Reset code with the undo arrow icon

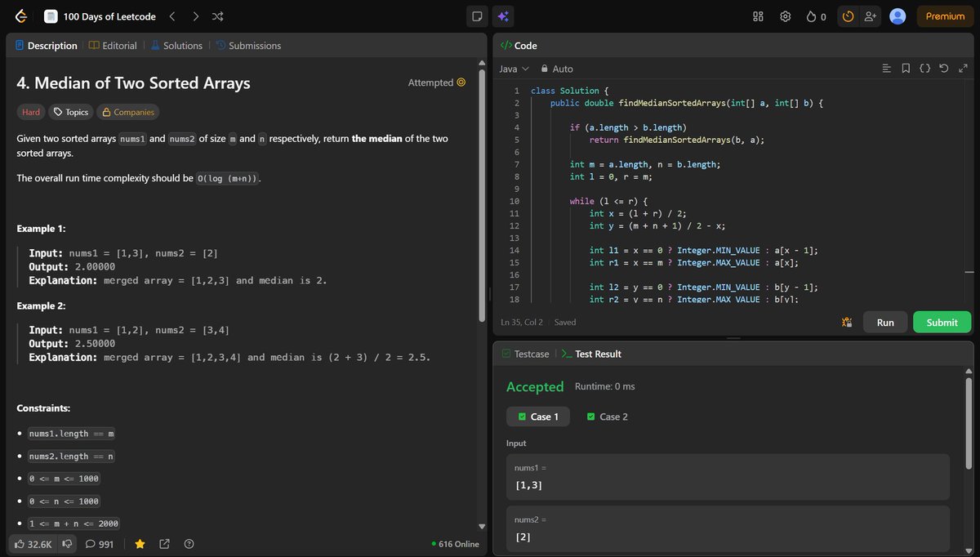(x=943, y=69)
